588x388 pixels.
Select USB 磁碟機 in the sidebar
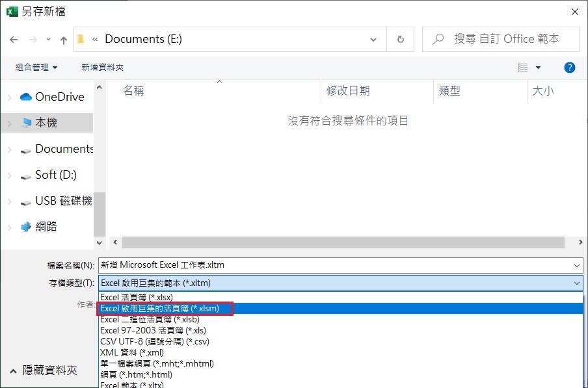pyautogui.click(x=64, y=201)
